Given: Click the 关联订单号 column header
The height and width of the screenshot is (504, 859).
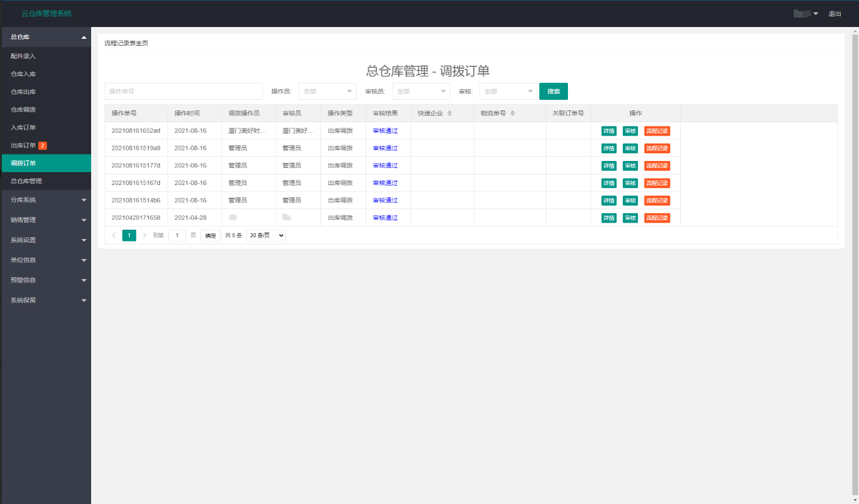Looking at the screenshot, I should [568, 113].
